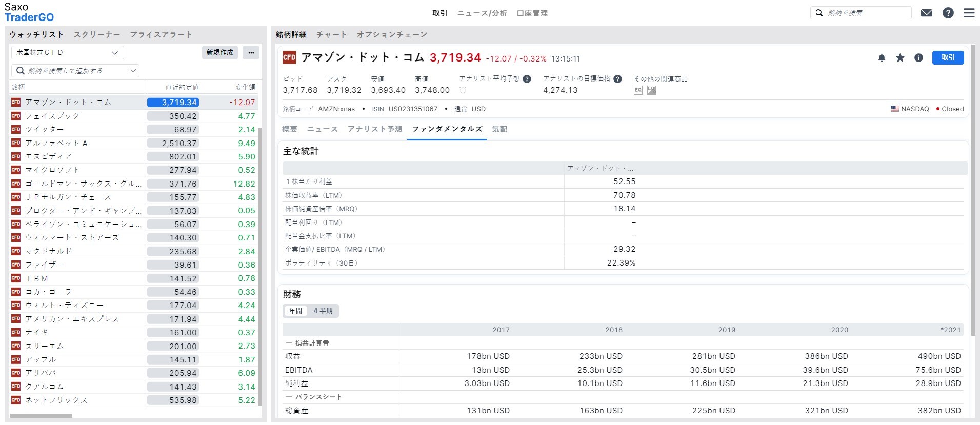This screenshot has height=425, width=980.
Task: Sort watchlist by 直近約定値 column header
Action: point(182,87)
